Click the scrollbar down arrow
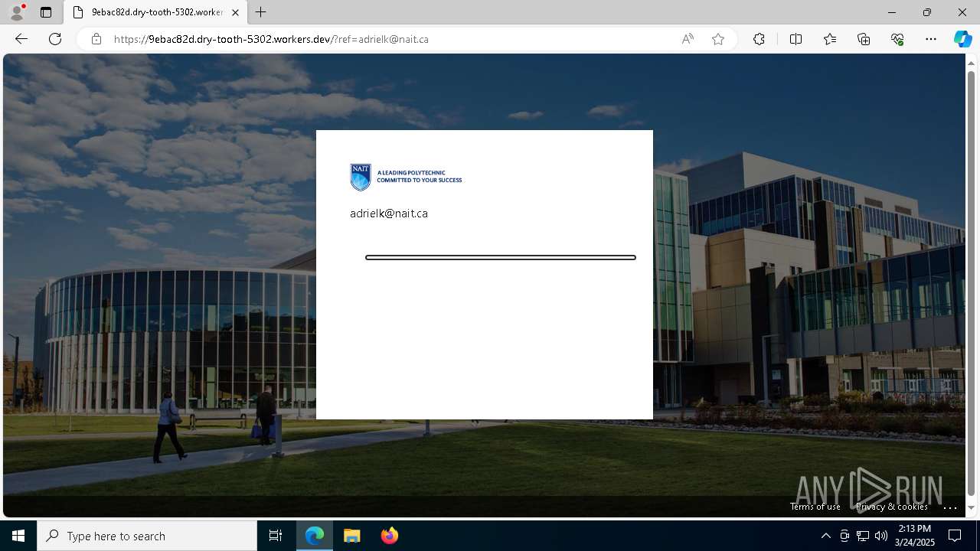 tap(972, 508)
